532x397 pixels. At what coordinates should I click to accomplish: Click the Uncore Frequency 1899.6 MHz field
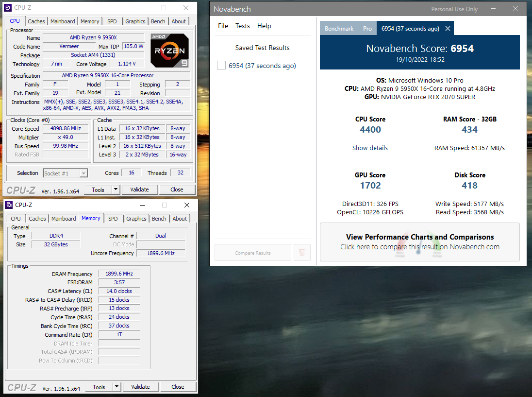pyautogui.click(x=161, y=253)
